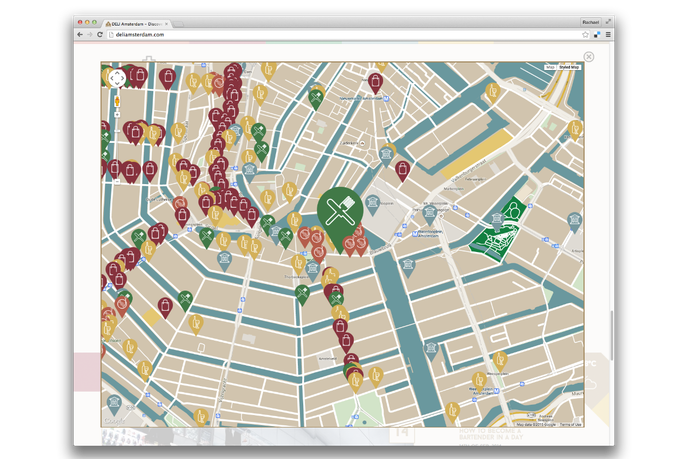Click the zoo animal icon on map
The height and width of the screenshot is (459, 688).
pyautogui.click(x=514, y=210)
